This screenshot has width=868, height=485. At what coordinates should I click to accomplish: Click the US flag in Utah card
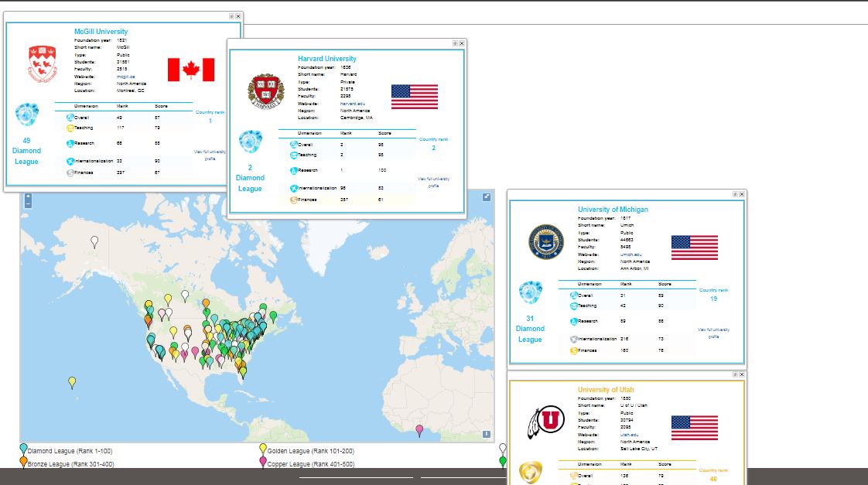[x=695, y=428]
